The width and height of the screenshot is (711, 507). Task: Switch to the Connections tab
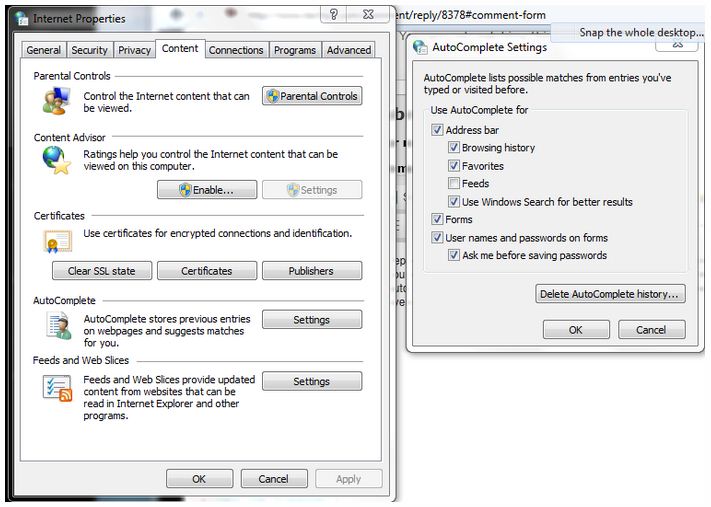coord(236,50)
